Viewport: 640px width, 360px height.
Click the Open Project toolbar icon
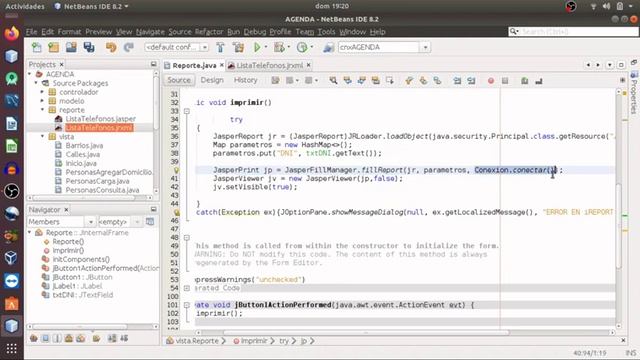[71, 47]
